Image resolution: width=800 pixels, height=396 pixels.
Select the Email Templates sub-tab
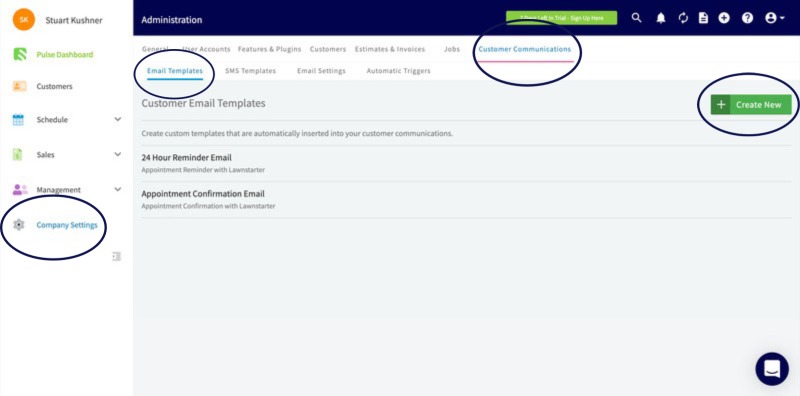coord(174,71)
